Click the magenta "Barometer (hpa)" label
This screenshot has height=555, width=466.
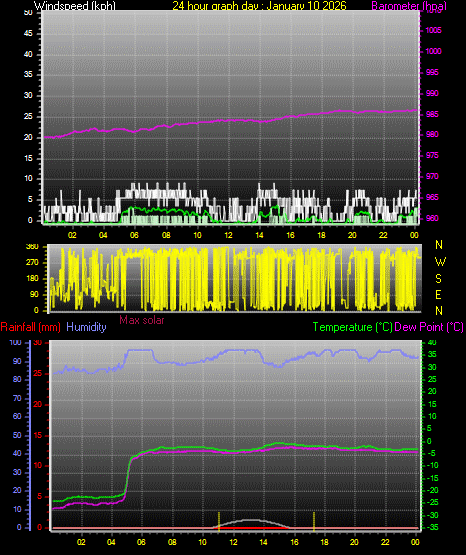click(x=409, y=6)
